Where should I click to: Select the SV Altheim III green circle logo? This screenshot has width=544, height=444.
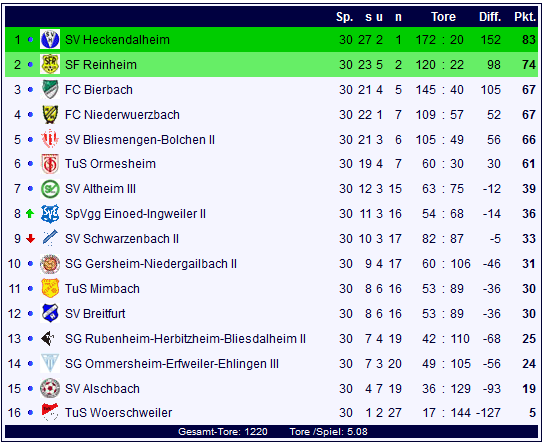[x=50, y=189]
